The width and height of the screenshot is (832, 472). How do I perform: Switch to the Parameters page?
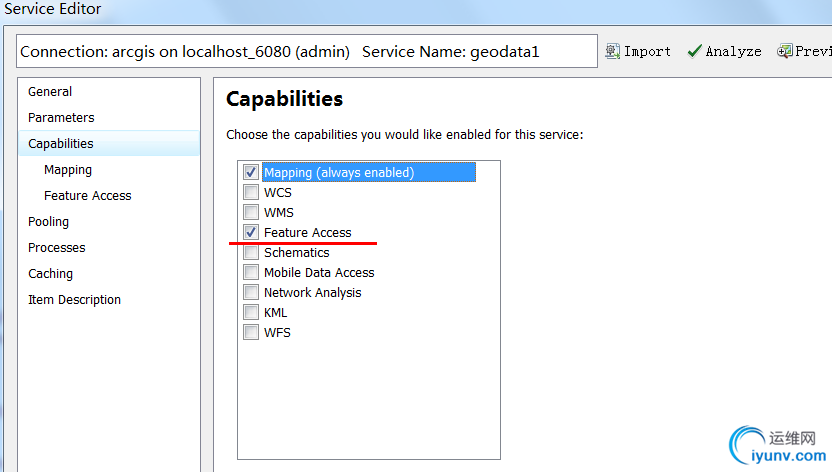click(x=61, y=117)
